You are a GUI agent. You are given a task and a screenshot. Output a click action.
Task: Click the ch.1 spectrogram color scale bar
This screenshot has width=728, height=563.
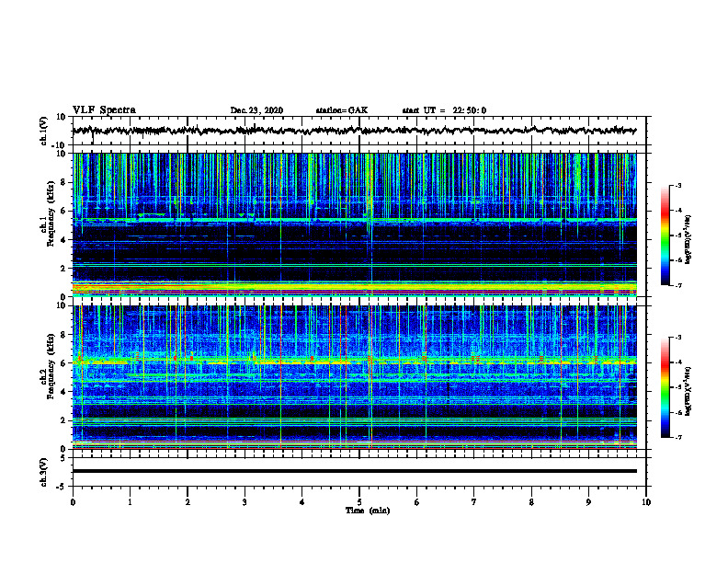[x=665, y=236]
